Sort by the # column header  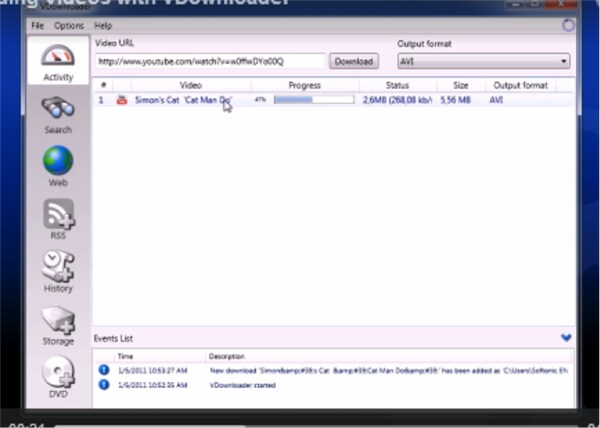pyautogui.click(x=103, y=85)
